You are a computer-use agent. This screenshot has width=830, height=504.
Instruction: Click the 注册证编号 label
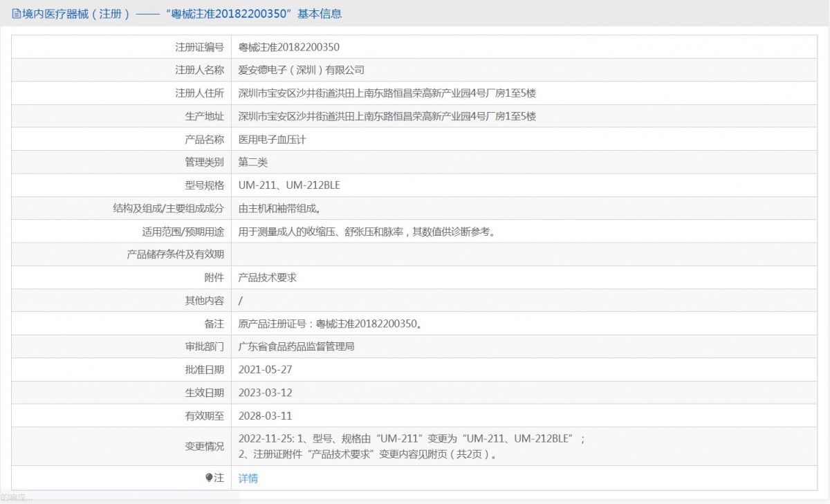click(x=200, y=47)
